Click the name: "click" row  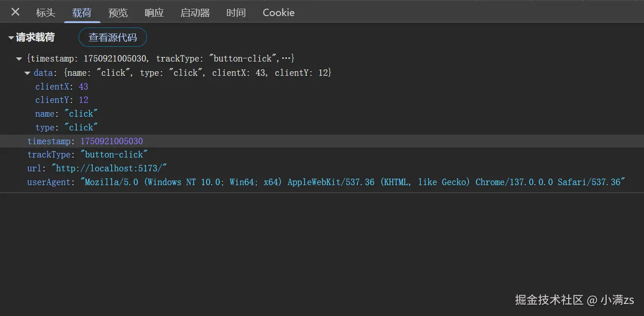[67, 114]
